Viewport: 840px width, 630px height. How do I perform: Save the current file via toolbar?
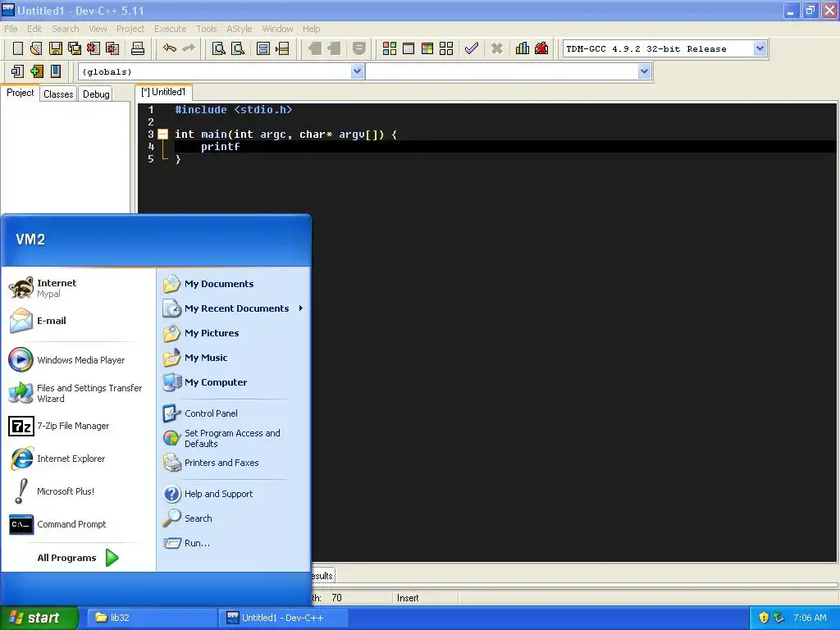pos(56,48)
